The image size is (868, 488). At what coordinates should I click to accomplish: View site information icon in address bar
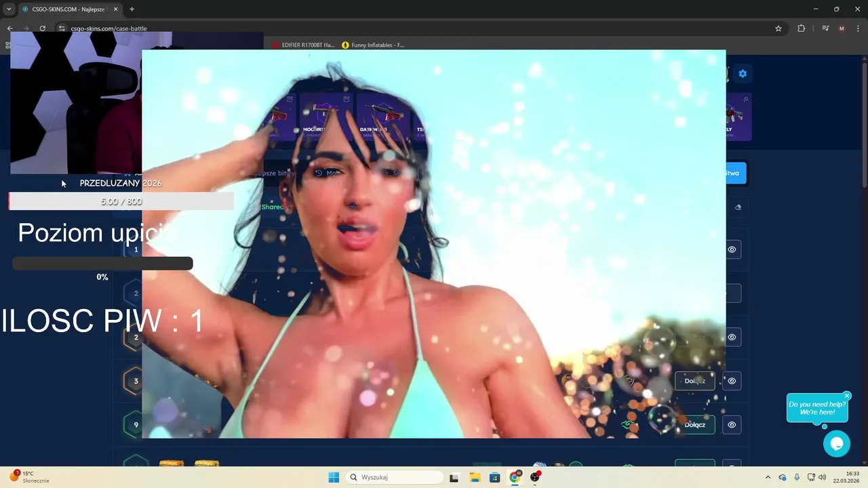point(62,28)
